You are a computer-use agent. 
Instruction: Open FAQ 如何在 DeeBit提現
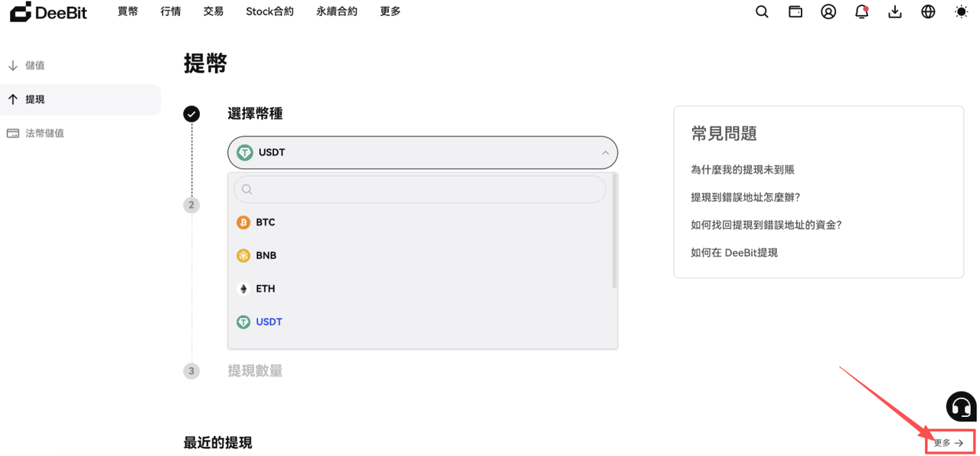[x=734, y=252]
